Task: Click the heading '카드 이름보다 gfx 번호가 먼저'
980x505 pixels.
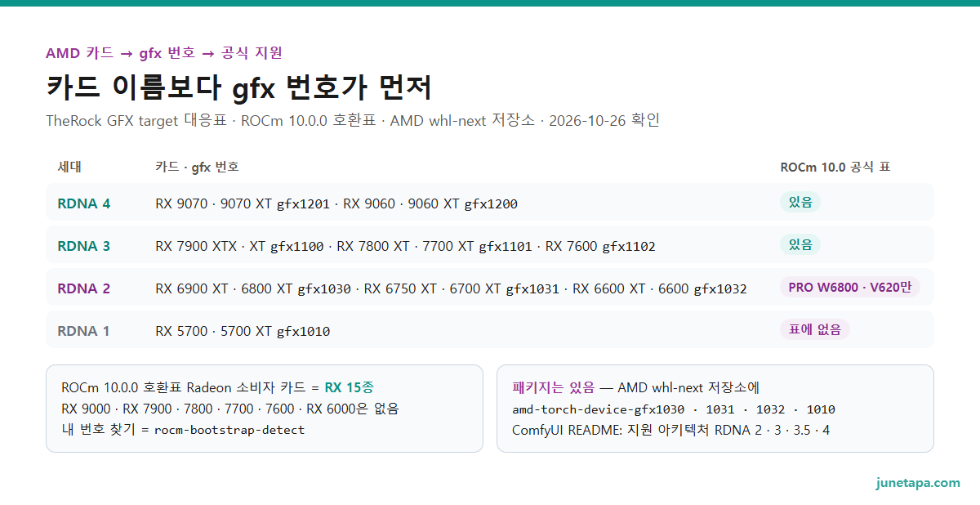Action: click(238, 87)
